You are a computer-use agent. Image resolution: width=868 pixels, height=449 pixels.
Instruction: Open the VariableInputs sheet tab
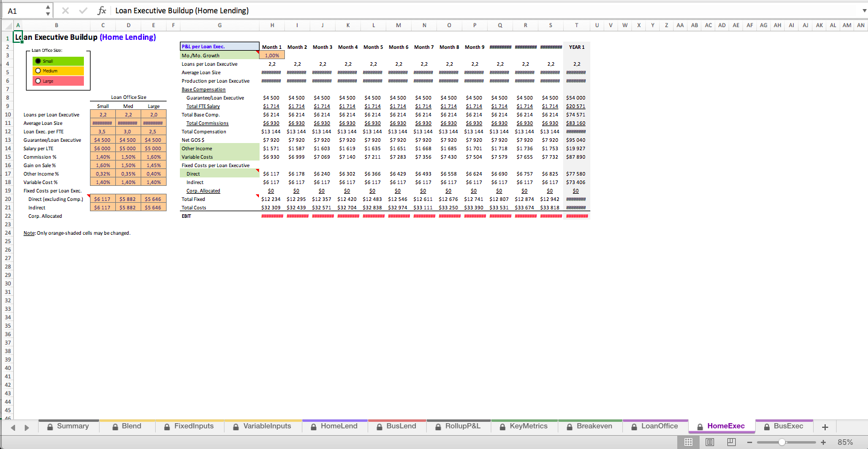pyautogui.click(x=262, y=426)
